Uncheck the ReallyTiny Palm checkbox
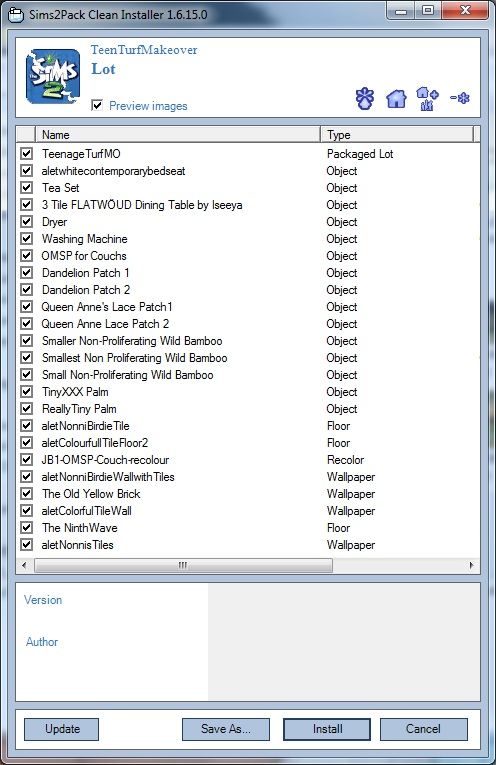This screenshot has height=765, width=496. coord(26,409)
